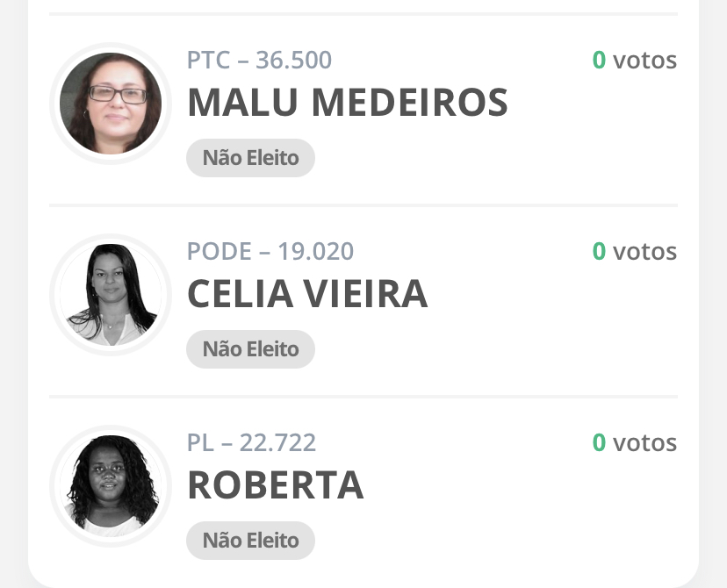Viewport: 727px width, 588px height.
Task: Select the ROBERTA candidate name
Action: click(275, 484)
